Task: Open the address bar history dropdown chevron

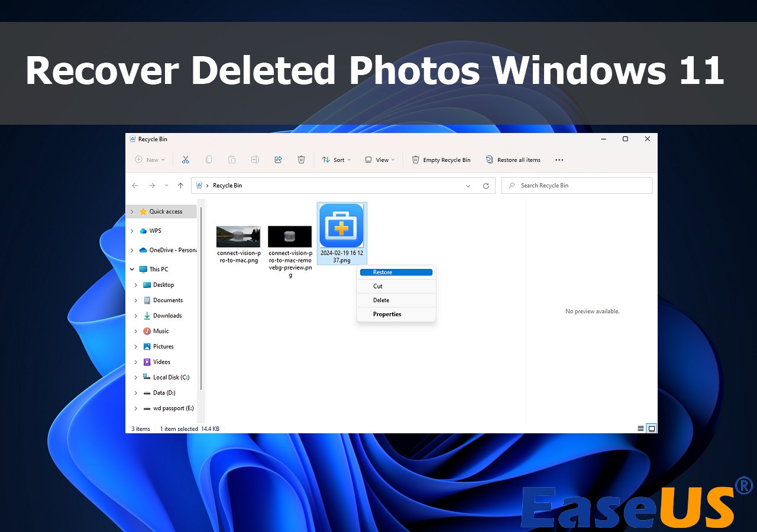Action: pyautogui.click(x=468, y=186)
